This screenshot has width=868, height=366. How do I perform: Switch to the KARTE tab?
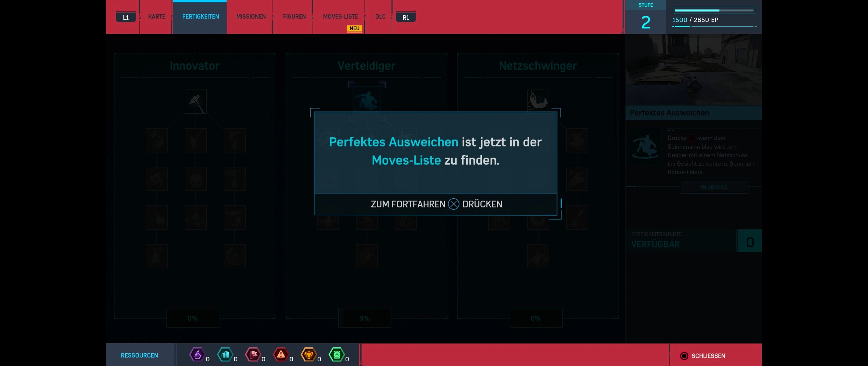pyautogui.click(x=156, y=17)
